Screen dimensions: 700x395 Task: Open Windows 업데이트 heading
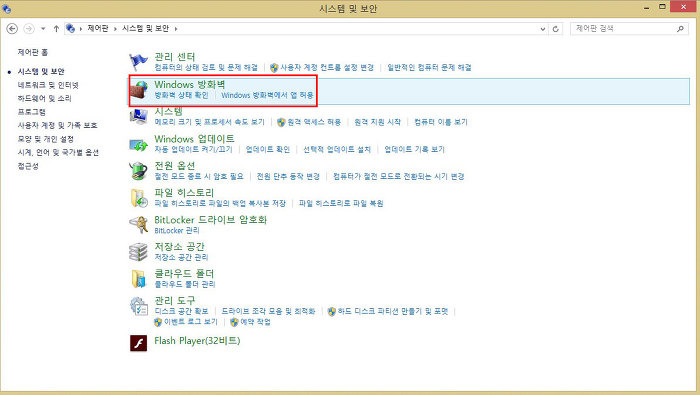pyautogui.click(x=194, y=139)
